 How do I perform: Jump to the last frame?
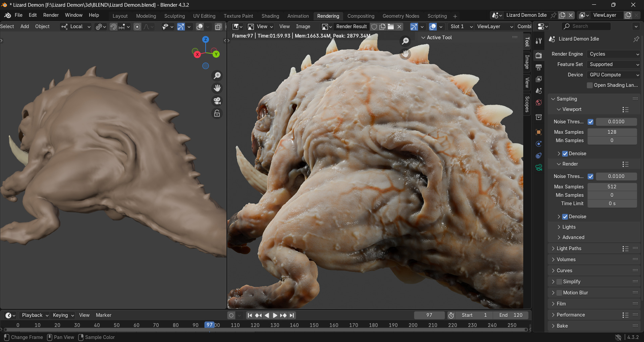pos(292,315)
